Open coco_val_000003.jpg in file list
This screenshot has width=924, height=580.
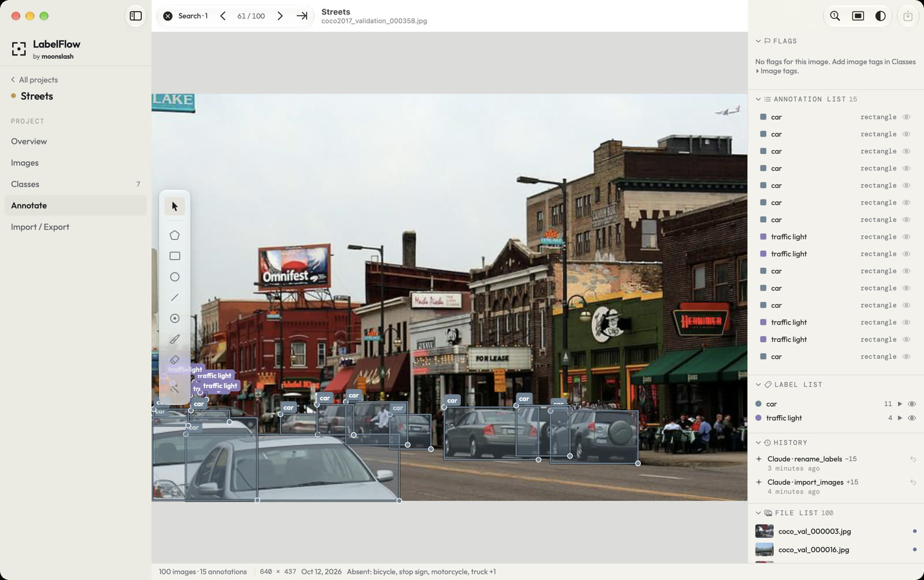coord(836,531)
